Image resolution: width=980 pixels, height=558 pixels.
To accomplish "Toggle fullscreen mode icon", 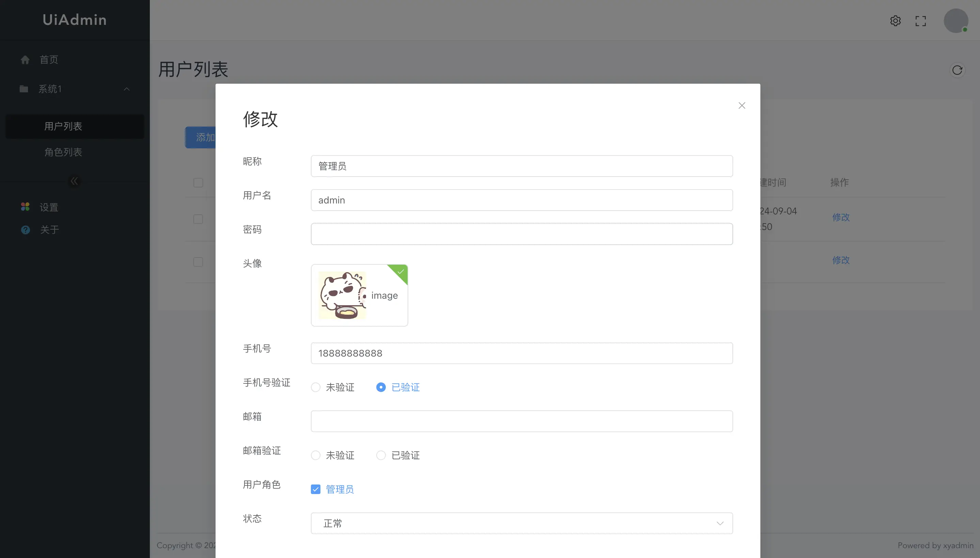I will tap(920, 21).
